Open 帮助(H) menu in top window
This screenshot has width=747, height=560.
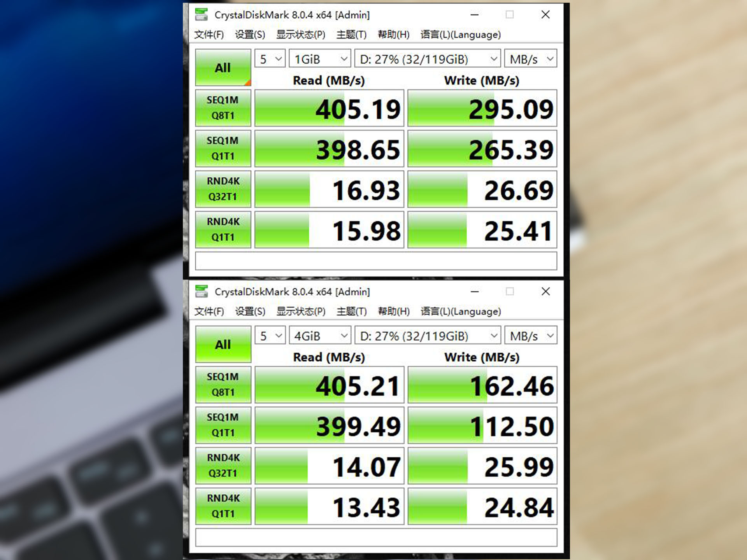[394, 35]
